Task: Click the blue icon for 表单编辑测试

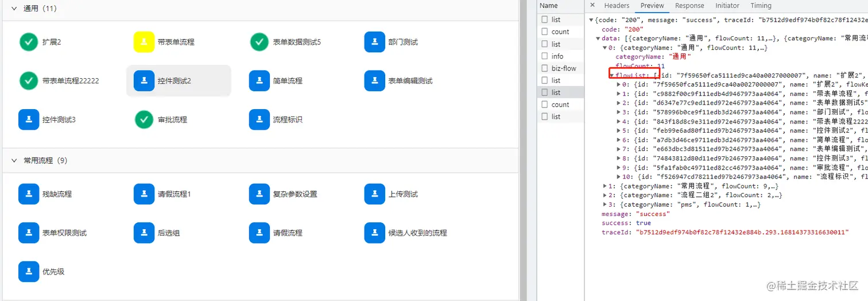Action: click(x=375, y=81)
